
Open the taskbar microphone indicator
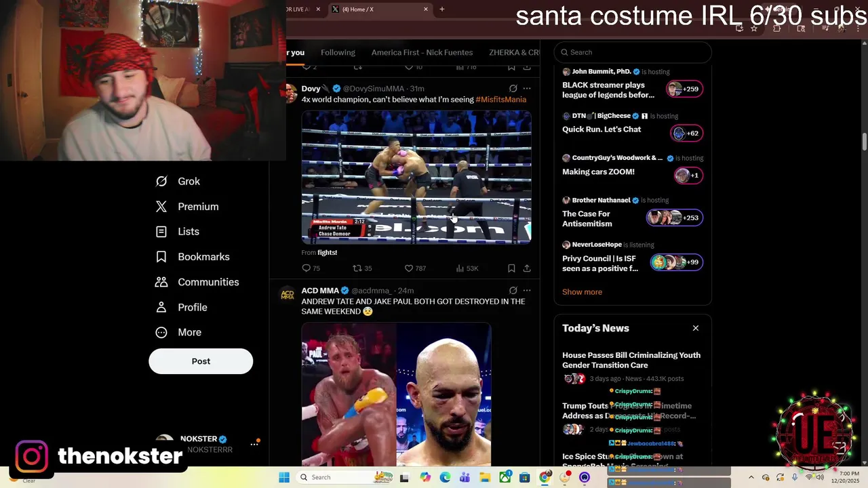(795, 477)
